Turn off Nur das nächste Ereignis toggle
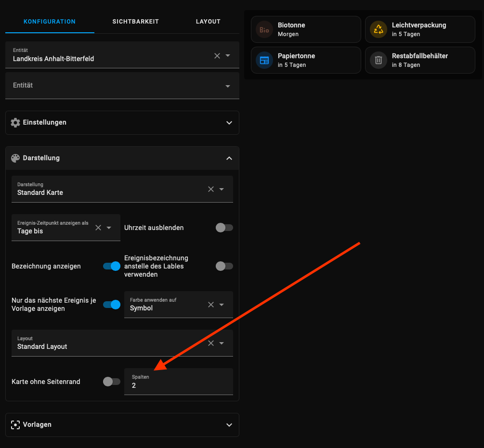This screenshot has height=448, width=484. tap(112, 305)
